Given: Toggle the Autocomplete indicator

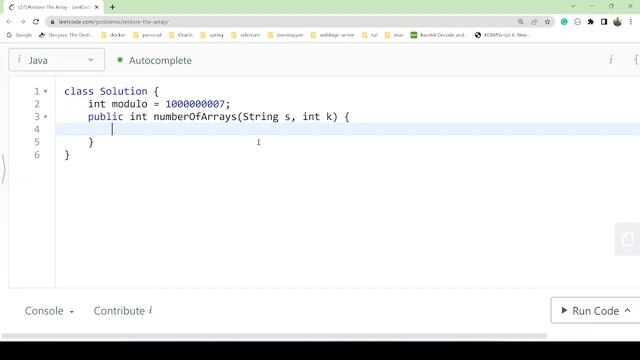Looking at the screenshot, I should (x=154, y=60).
